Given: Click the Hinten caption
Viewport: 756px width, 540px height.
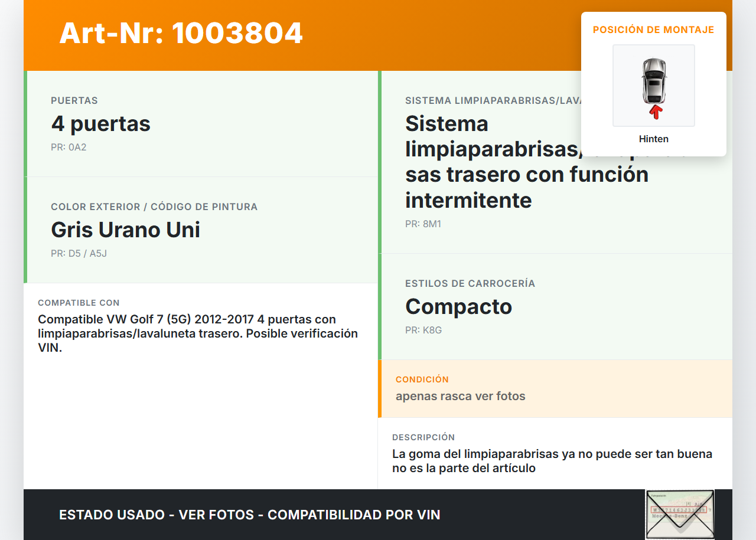Looking at the screenshot, I should (654, 139).
